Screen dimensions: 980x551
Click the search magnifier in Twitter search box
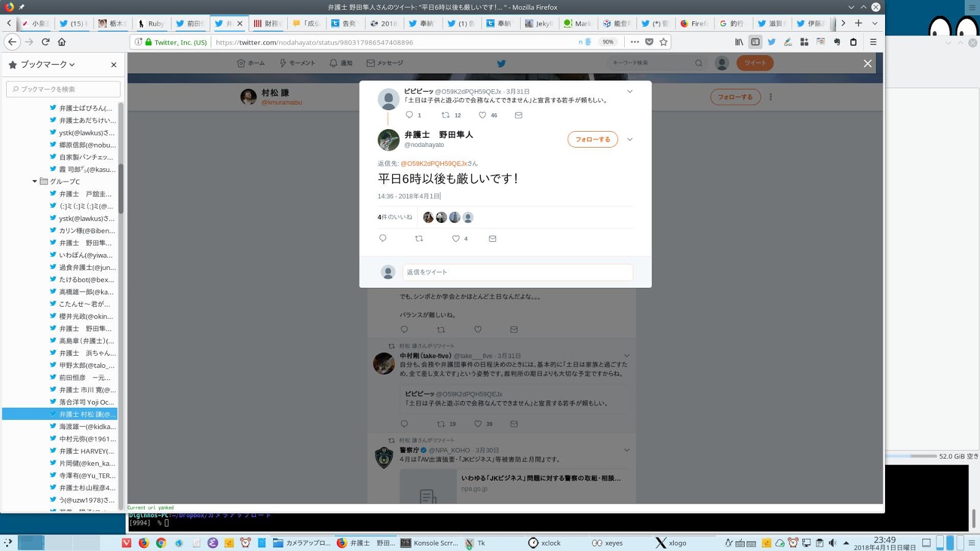698,63
